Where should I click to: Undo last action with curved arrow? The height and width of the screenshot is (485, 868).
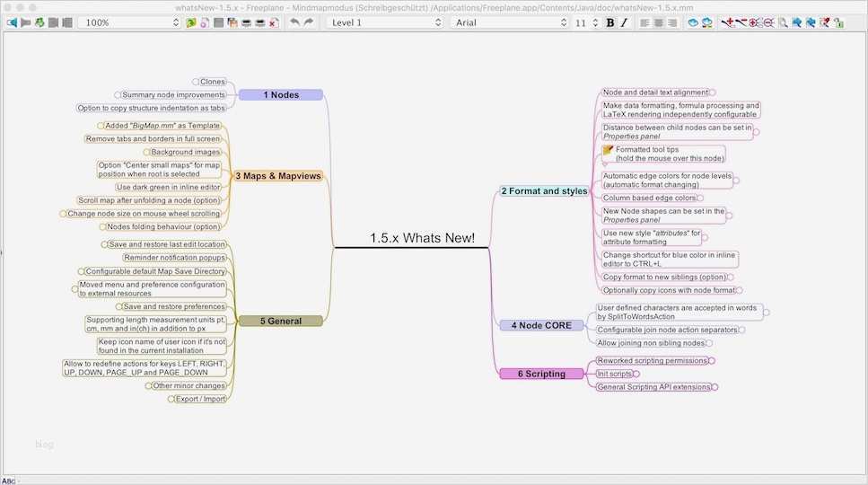[295, 22]
